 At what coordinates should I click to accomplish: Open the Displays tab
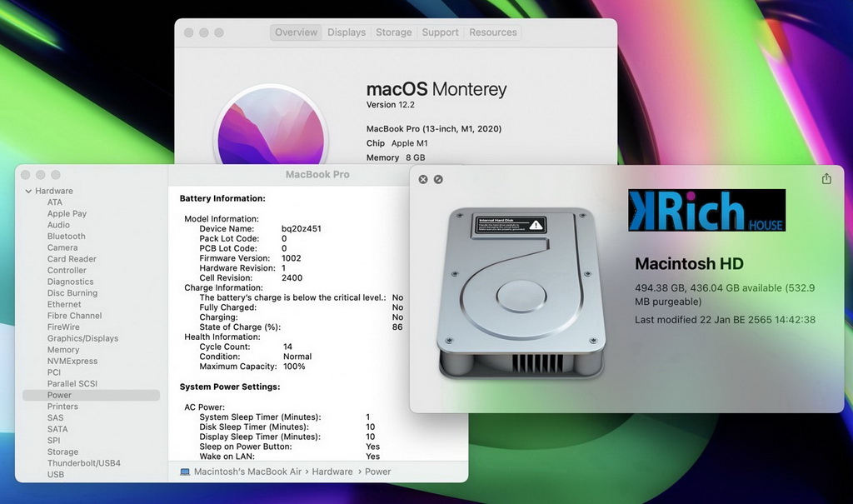tap(347, 32)
